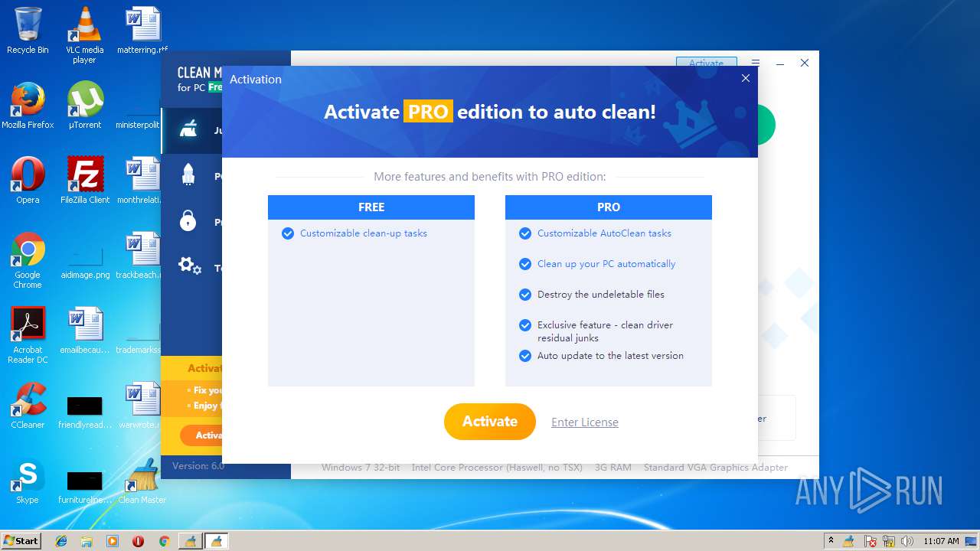Open Skype desktop icon

point(28,481)
